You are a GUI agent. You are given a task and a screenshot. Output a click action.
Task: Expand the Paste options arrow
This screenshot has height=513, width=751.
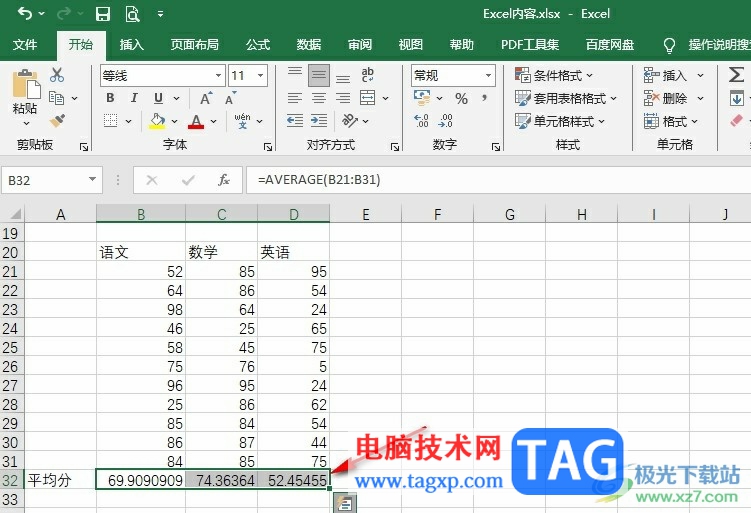pos(26,124)
